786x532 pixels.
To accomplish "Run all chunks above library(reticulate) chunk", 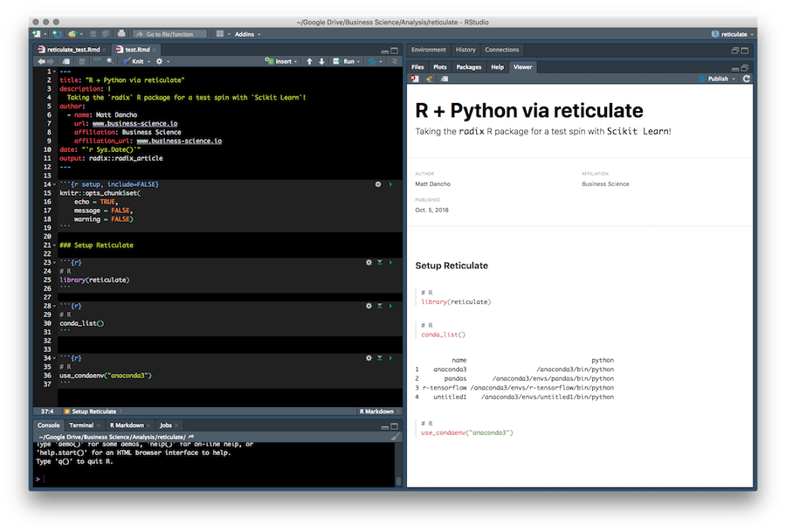I will pos(380,263).
